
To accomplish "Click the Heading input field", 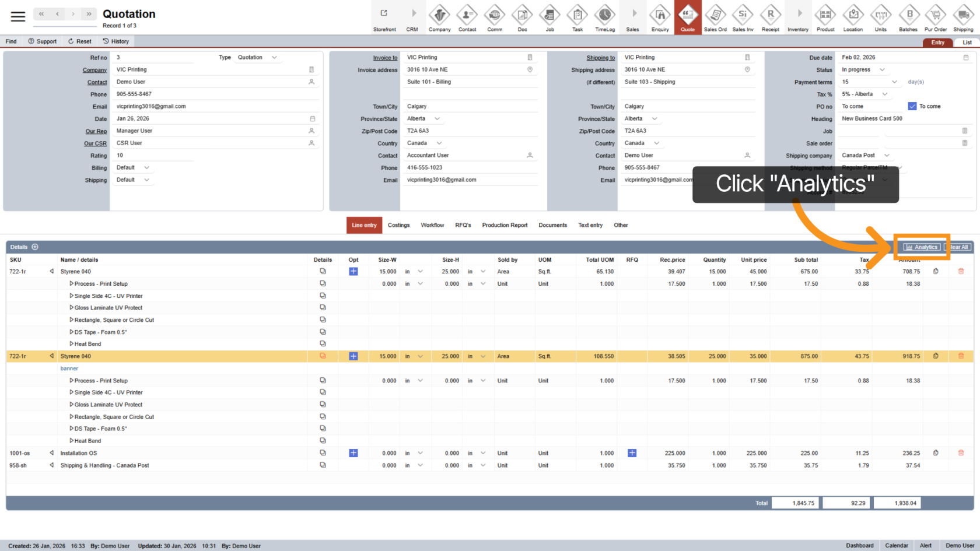I will click(x=903, y=119).
